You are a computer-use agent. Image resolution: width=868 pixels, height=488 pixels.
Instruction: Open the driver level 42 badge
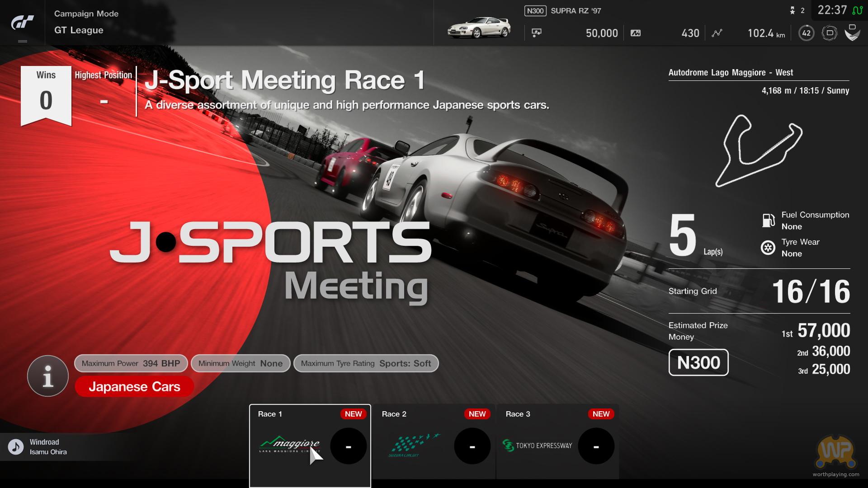tap(806, 33)
